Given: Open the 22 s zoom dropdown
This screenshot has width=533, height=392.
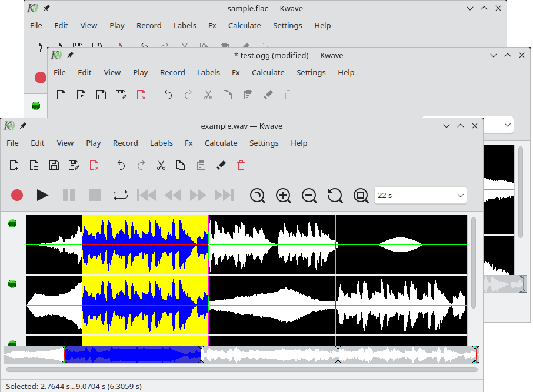Looking at the screenshot, I should (421, 195).
